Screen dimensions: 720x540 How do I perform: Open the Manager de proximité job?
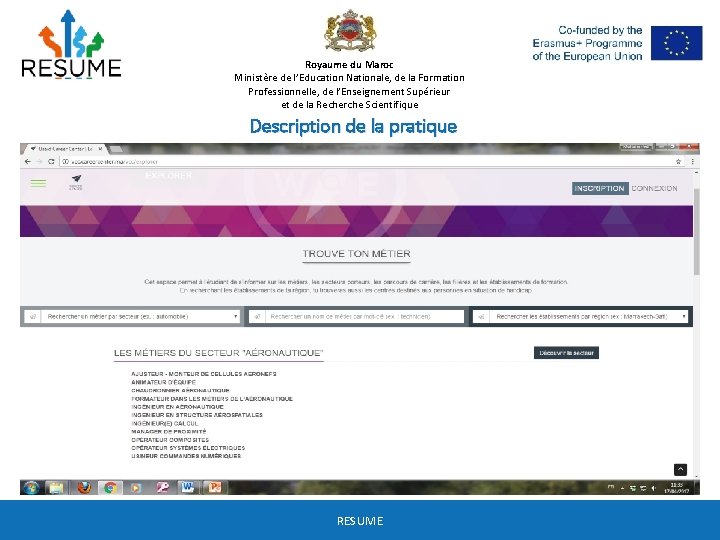pyautogui.click(x=169, y=432)
